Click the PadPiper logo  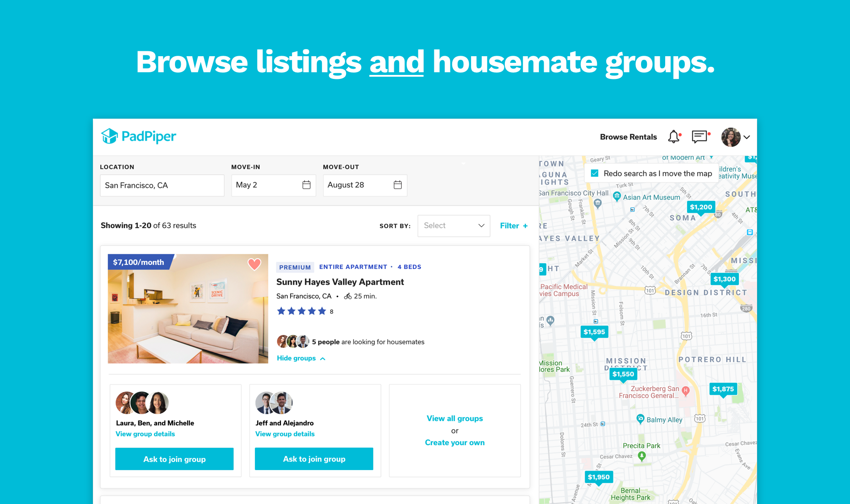(x=138, y=136)
